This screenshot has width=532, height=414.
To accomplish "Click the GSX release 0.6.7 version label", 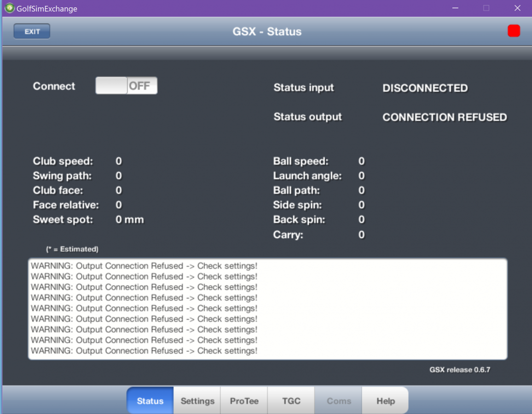I will [x=460, y=370].
